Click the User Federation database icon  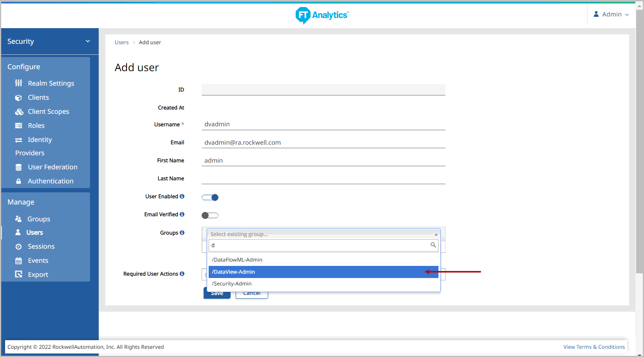pyautogui.click(x=18, y=167)
